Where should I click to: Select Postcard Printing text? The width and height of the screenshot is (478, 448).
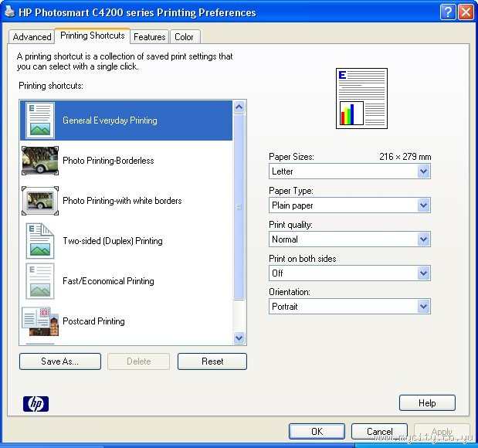click(93, 321)
